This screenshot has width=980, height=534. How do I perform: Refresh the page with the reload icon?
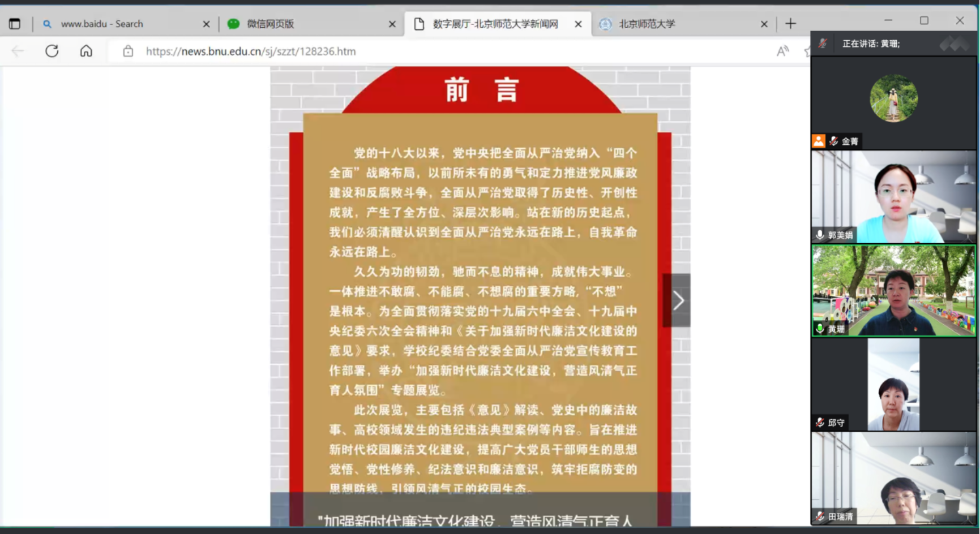coord(52,51)
